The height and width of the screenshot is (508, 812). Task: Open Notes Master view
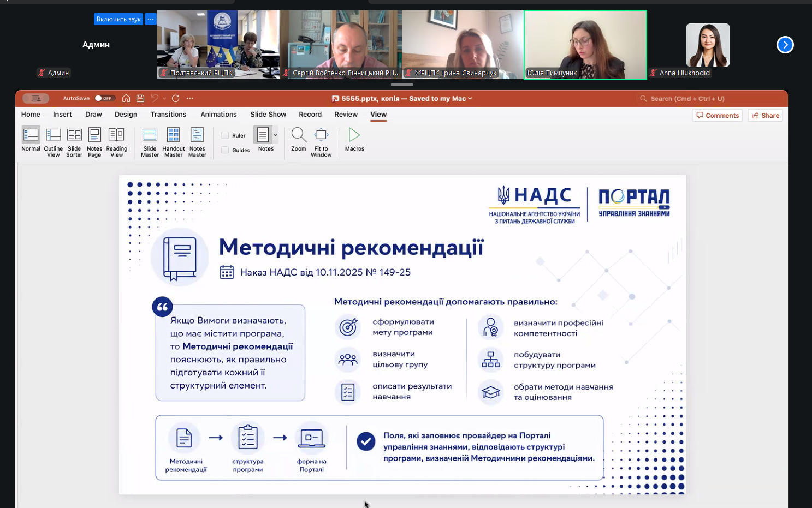[x=197, y=142]
